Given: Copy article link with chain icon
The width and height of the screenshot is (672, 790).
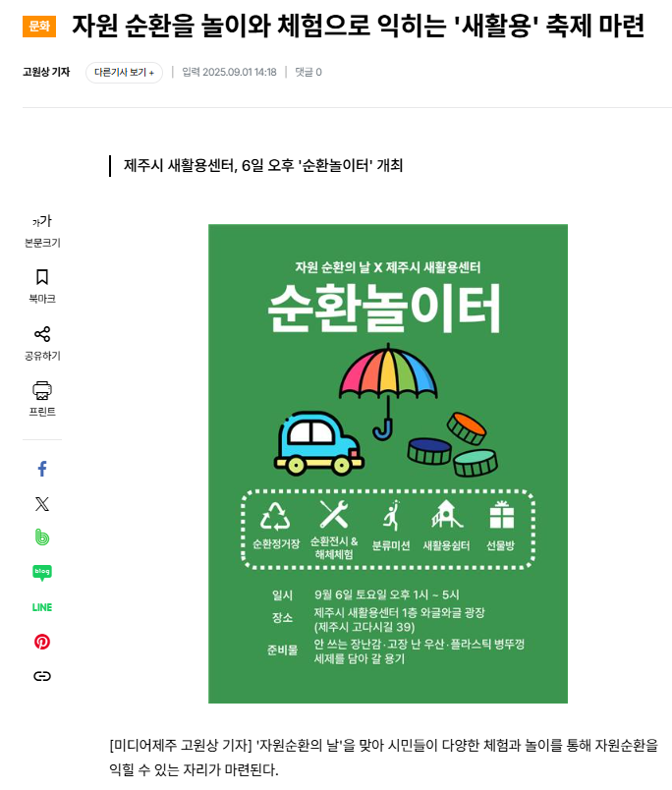Looking at the screenshot, I should [x=42, y=676].
